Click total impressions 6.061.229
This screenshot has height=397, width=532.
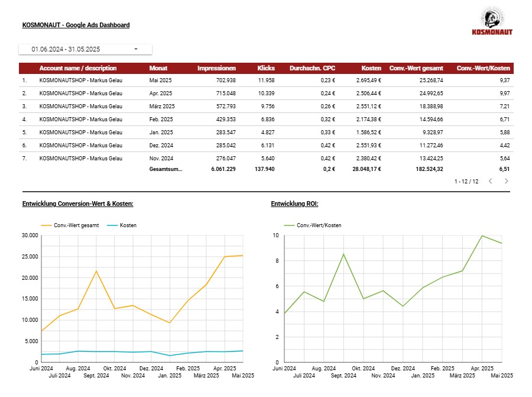[x=223, y=169]
